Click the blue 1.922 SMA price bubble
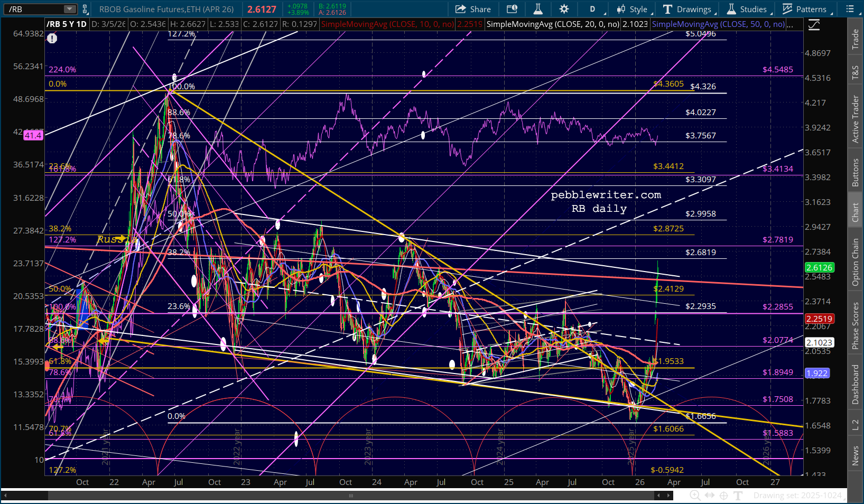Image resolution: width=864 pixels, height=504 pixels. point(817,373)
